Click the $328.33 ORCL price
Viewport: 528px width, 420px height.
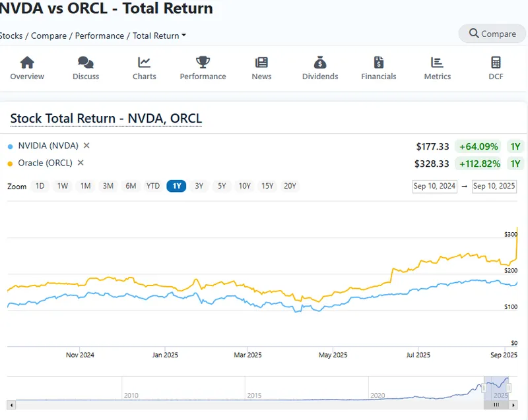pos(432,164)
